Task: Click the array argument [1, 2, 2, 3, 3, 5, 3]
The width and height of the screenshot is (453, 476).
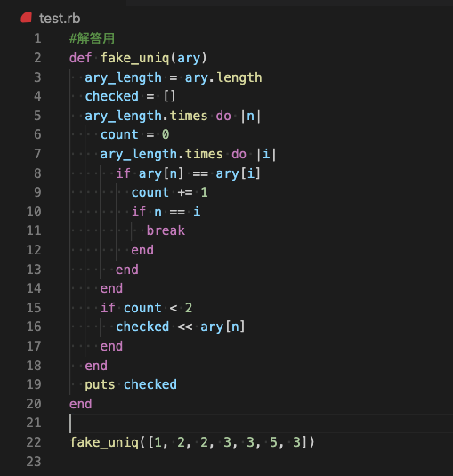Action: (228, 442)
